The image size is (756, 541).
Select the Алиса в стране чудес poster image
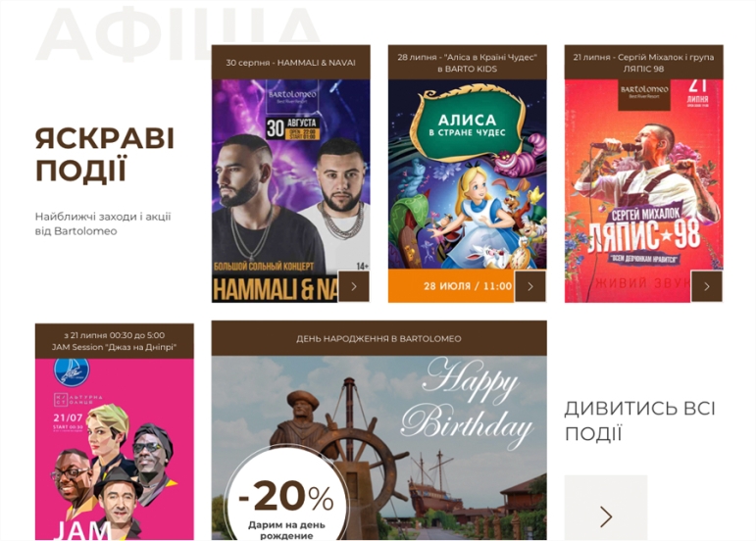pyautogui.click(x=467, y=191)
